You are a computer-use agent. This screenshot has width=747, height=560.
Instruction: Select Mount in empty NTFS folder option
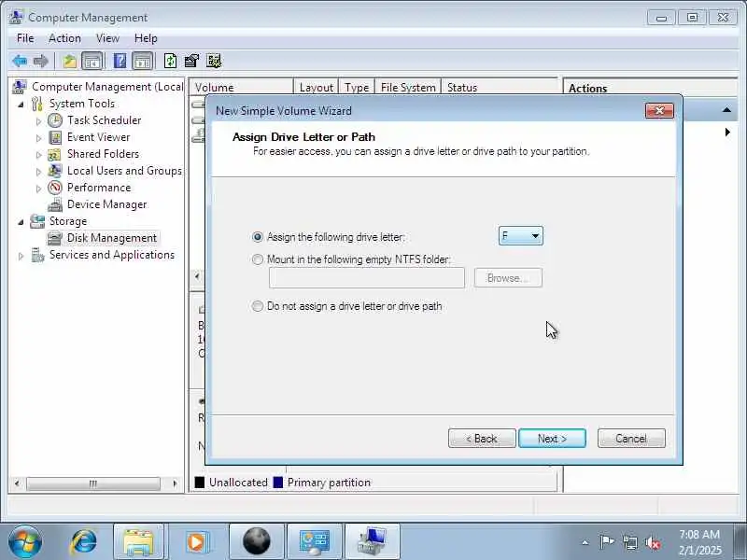click(258, 259)
